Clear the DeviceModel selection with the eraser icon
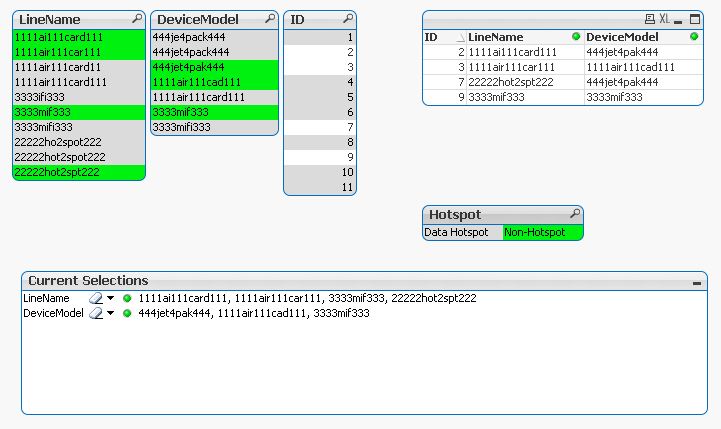The image size is (721, 429). tap(96, 313)
